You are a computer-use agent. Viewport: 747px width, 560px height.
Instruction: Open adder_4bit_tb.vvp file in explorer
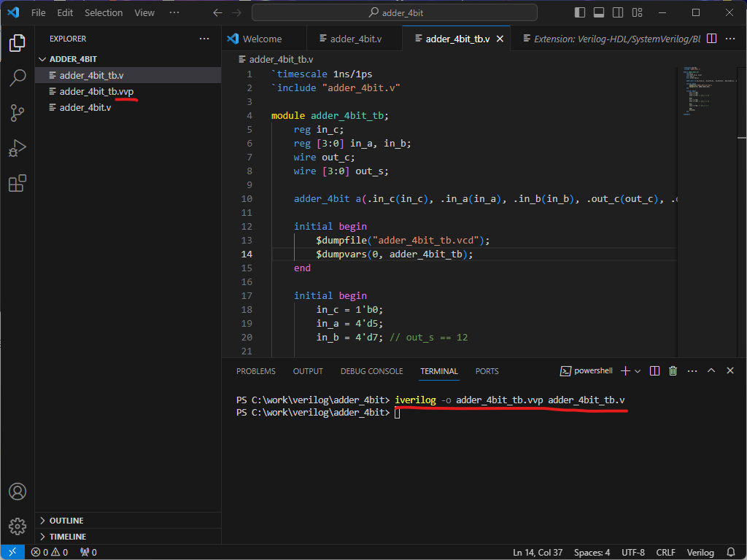(96, 91)
